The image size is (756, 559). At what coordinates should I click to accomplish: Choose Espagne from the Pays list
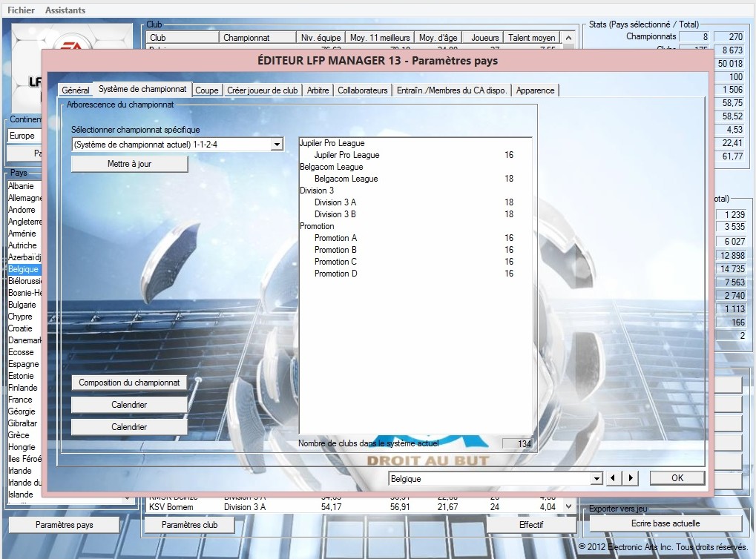(24, 364)
